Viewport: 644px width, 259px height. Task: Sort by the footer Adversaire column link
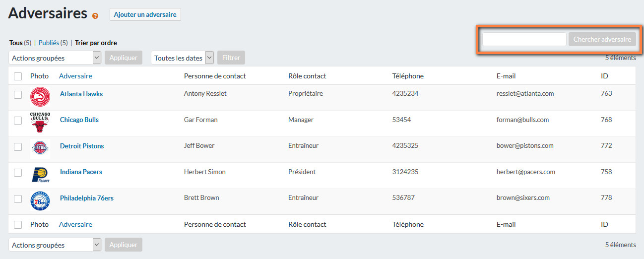tap(75, 224)
